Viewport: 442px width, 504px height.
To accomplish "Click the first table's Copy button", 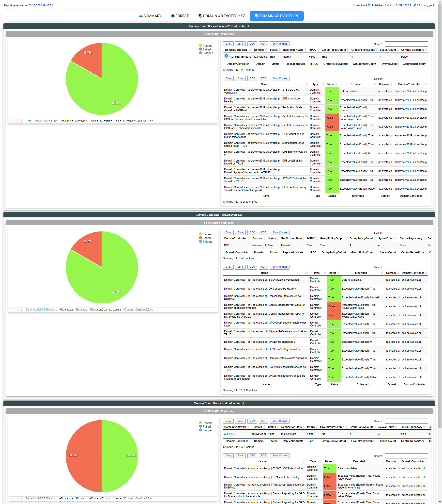I will pos(228,44).
